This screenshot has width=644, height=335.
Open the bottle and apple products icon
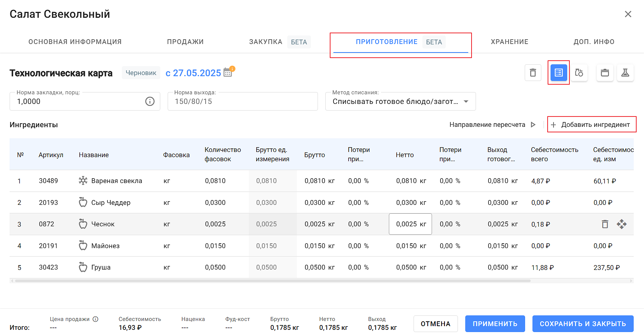coord(579,72)
